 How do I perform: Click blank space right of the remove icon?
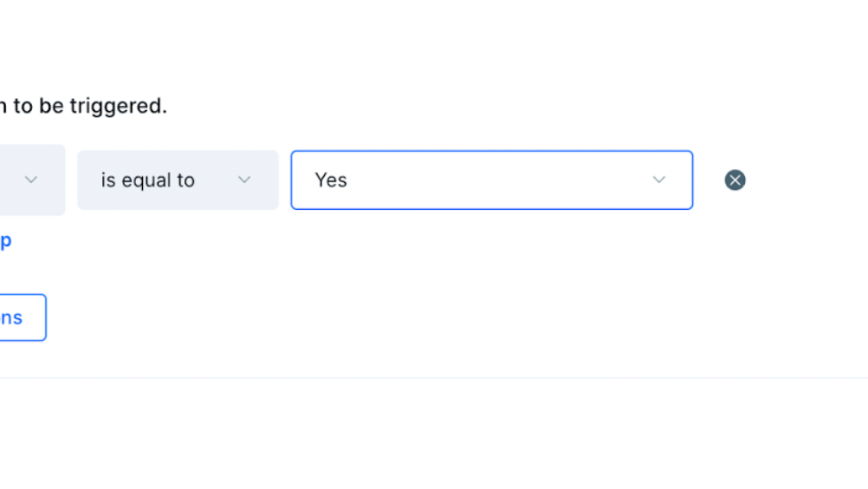point(806,180)
